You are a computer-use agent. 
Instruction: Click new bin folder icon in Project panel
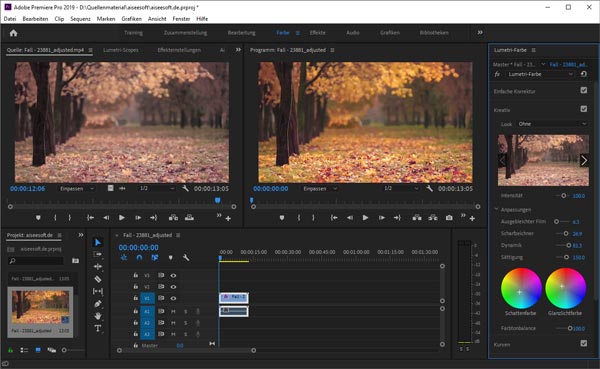[75, 261]
